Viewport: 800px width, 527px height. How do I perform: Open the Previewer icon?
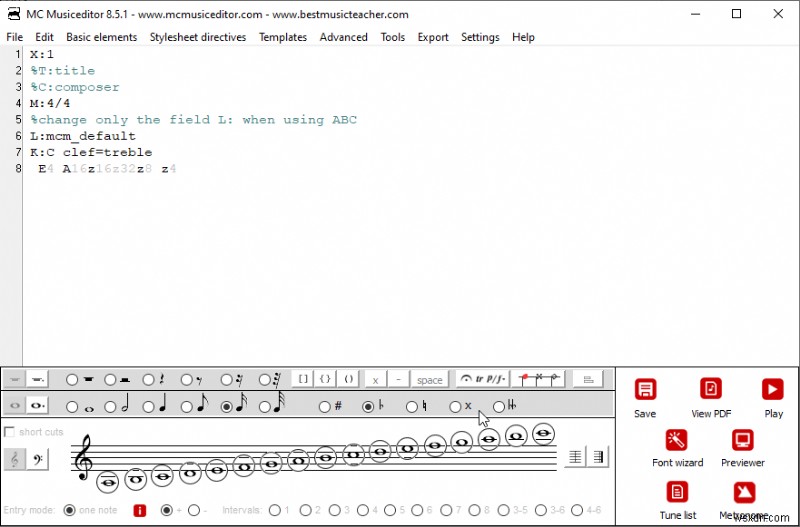(742, 440)
